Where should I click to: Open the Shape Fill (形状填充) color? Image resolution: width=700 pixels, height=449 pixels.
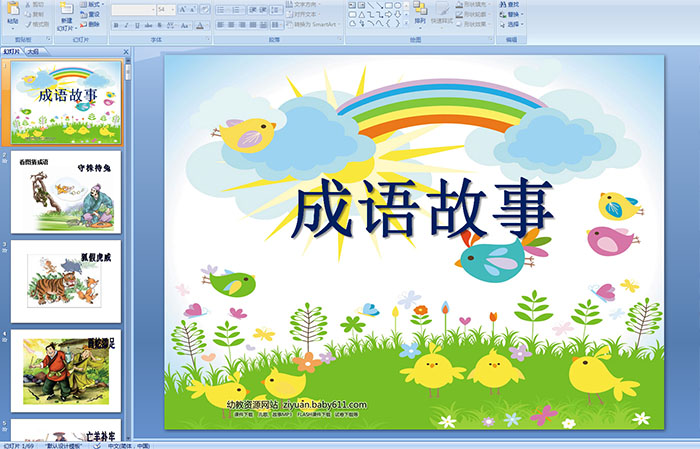(474, 4)
